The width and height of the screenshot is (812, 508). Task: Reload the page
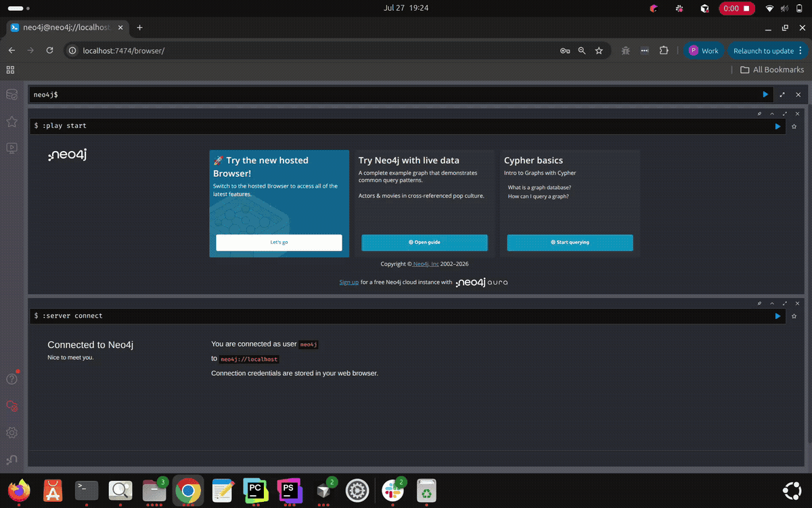[49, 51]
